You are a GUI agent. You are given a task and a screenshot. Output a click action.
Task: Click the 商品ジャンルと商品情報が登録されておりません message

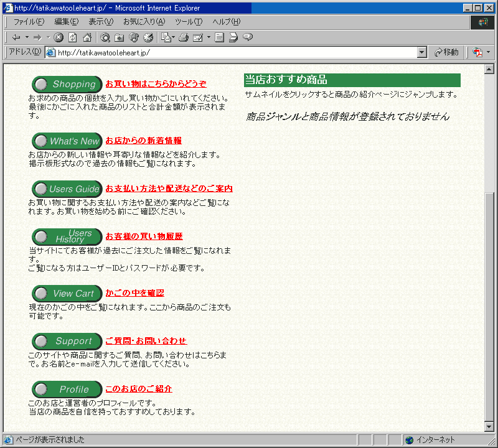(x=347, y=117)
